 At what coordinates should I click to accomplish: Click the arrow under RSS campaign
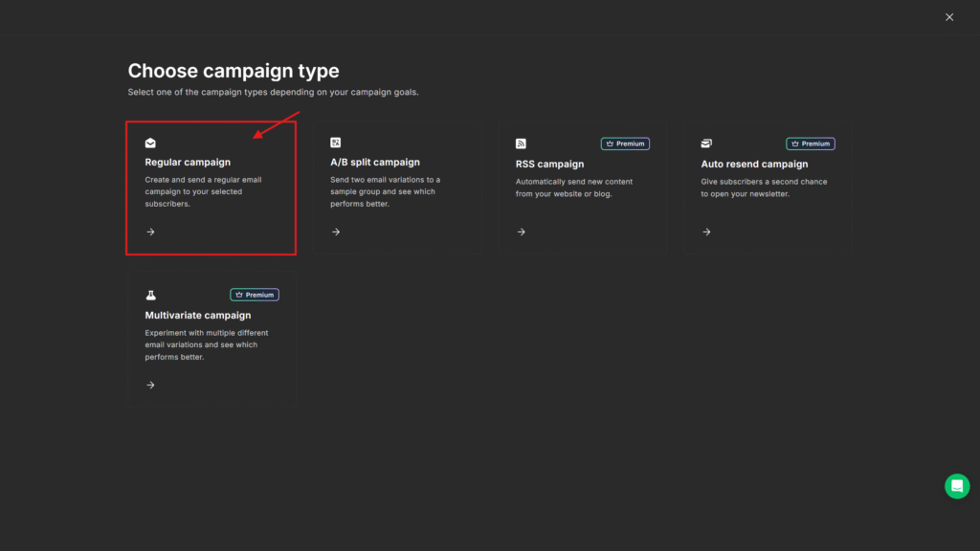click(x=521, y=231)
